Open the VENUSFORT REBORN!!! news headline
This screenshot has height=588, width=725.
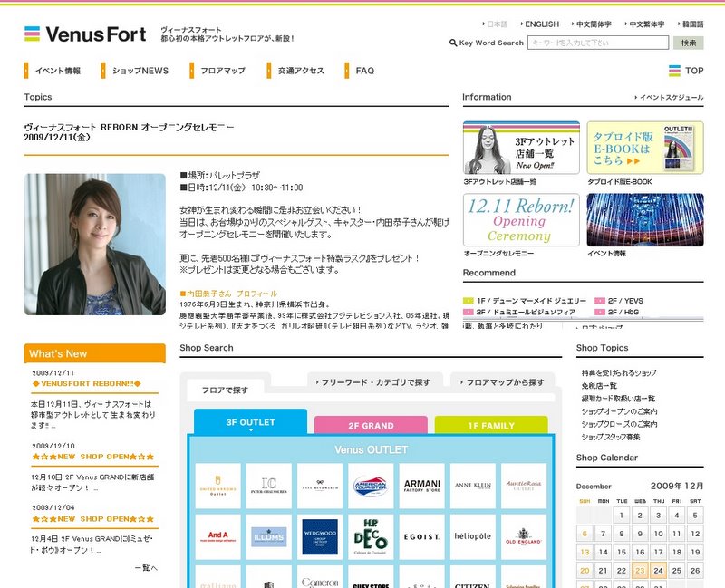[x=86, y=383]
